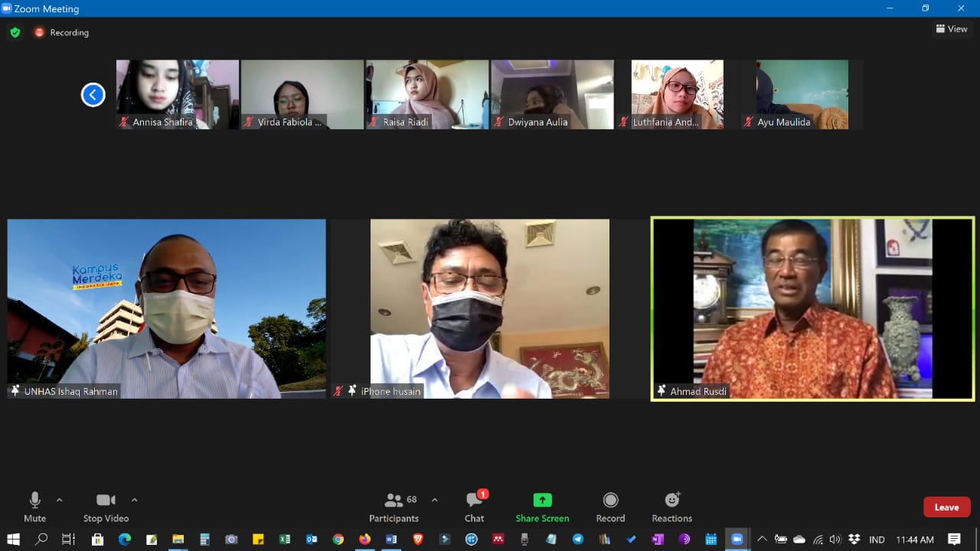
Task: Open the View layout menu
Action: pos(952,29)
